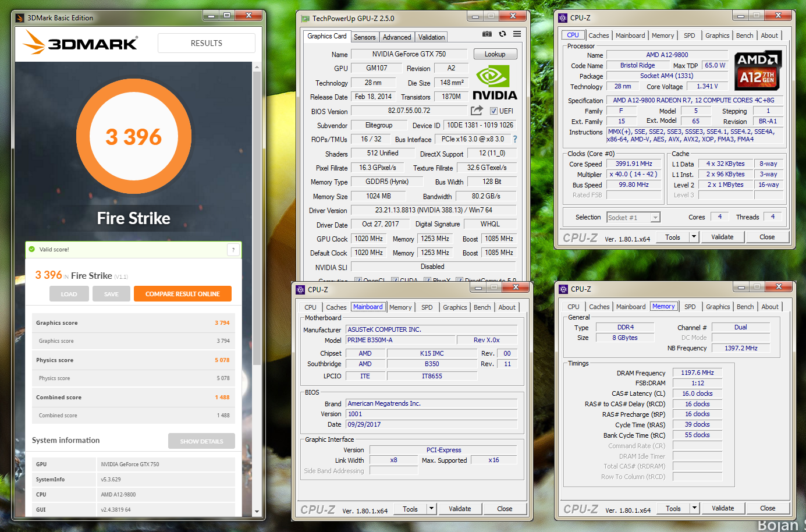Screen dimensions: 806x532
Task: Click the Graphics score 3 794 header row
Action: point(134,322)
